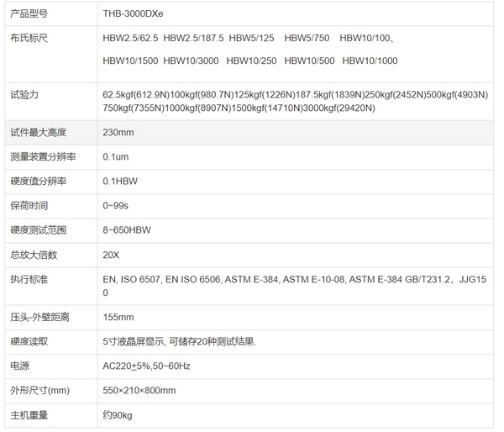Select the 硬度值分辨率 label

(39, 182)
